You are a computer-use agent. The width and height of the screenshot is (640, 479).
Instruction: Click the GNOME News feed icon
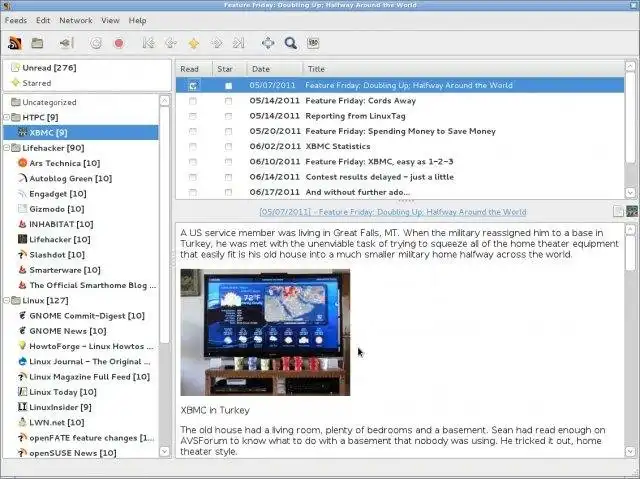pos(22,331)
